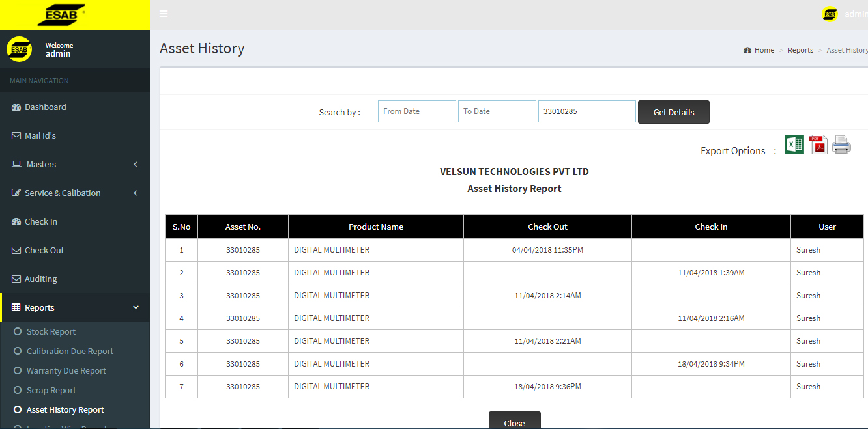Click the Asset No. column header
Screen dimensions: 868x429
[243, 227]
